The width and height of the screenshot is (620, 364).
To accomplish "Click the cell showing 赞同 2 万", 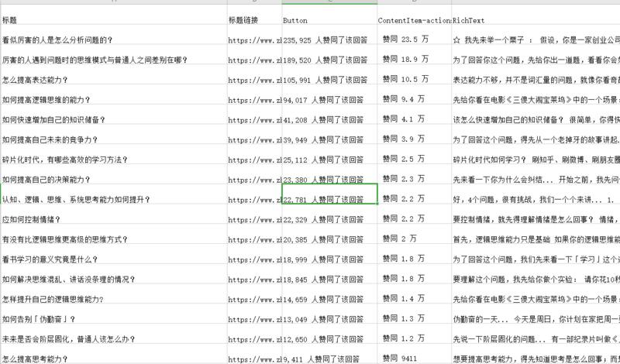I will click(414, 239).
